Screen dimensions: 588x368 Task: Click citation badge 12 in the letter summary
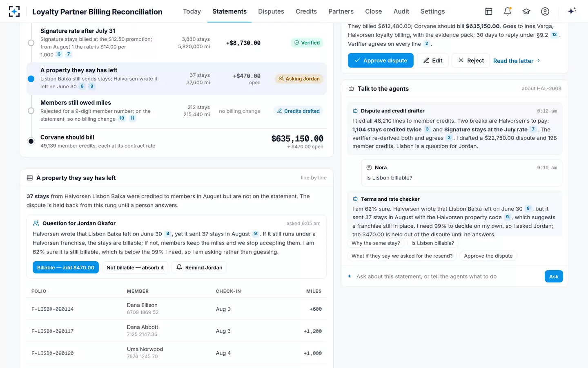[x=554, y=35]
